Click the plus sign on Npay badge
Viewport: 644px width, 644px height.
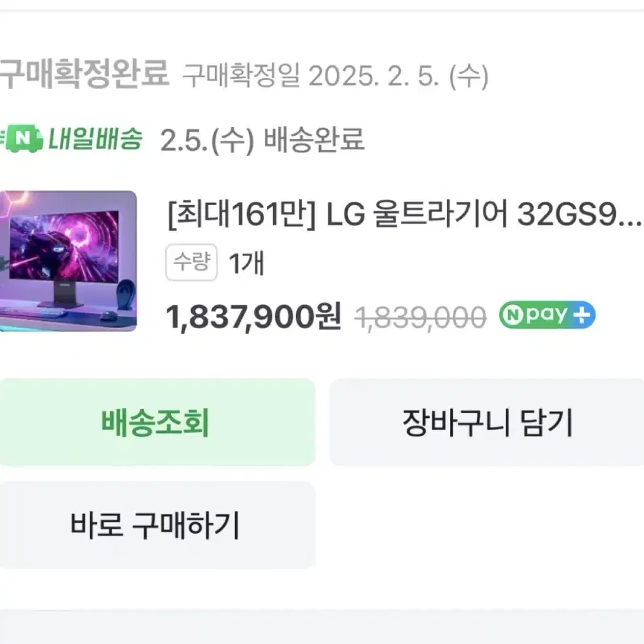tap(581, 316)
